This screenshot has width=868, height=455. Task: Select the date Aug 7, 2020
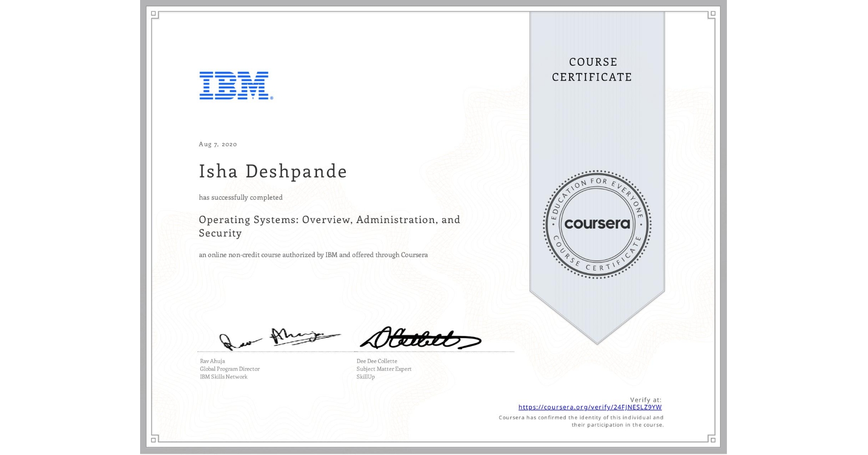[x=217, y=144]
